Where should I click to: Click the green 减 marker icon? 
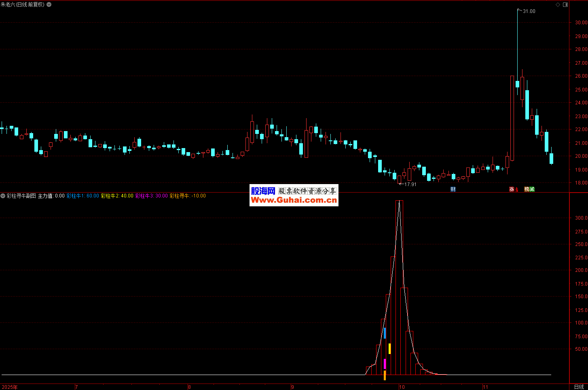pyautogui.click(x=532, y=189)
